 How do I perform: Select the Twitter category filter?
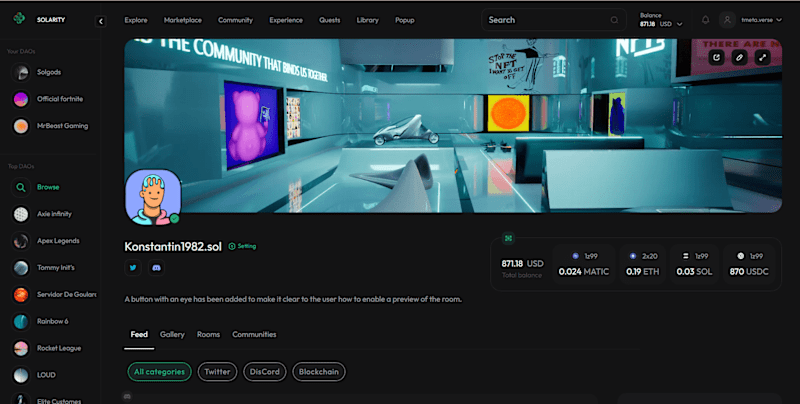point(217,372)
